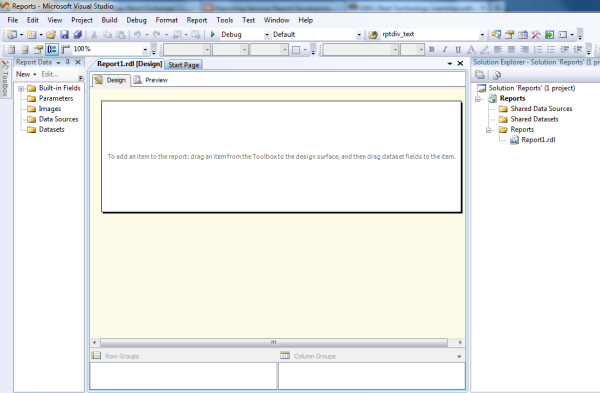Click the Report Properties toolbar icon
The height and width of the screenshot is (393, 600).
click(38, 49)
